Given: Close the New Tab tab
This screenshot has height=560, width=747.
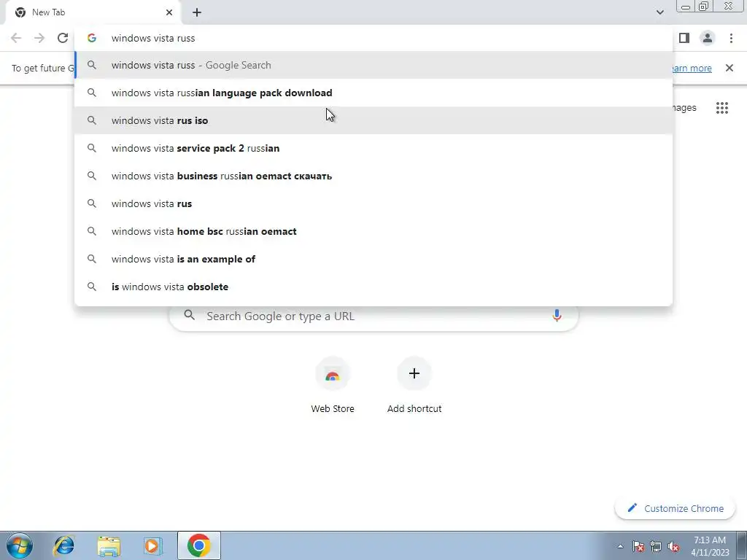Looking at the screenshot, I should pyautogui.click(x=169, y=12).
